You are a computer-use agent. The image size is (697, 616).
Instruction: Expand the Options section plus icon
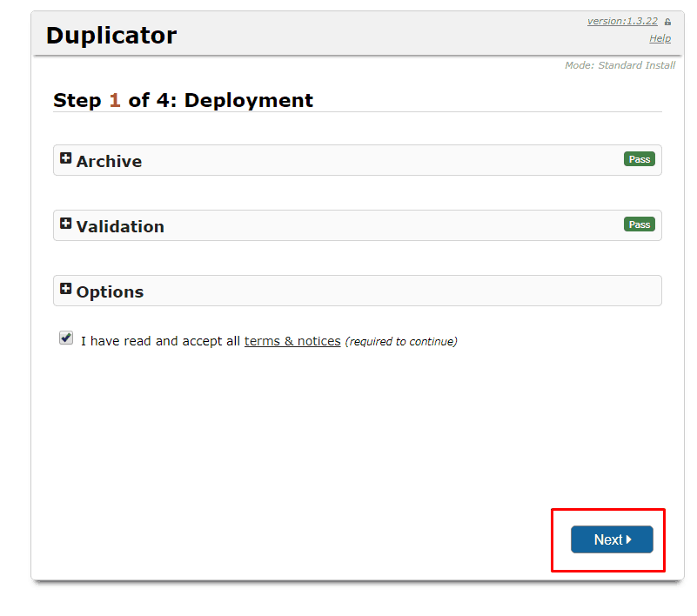coord(66,289)
